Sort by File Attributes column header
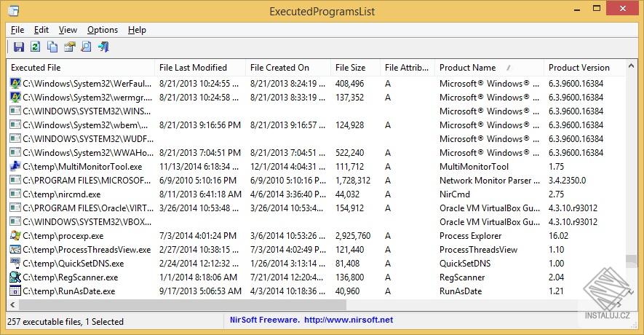The height and width of the screenshot is (335, 644). tap(407, 68)
